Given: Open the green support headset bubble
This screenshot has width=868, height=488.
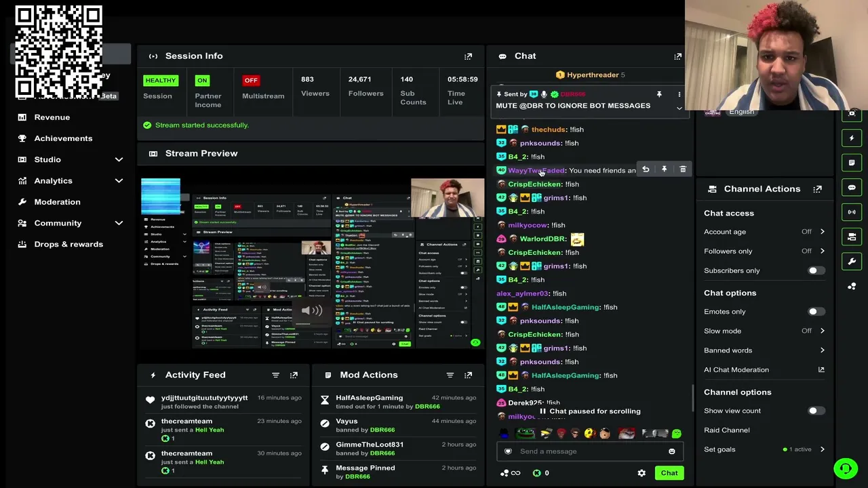Looking at the screenshot, I should (x=846, y=468).
